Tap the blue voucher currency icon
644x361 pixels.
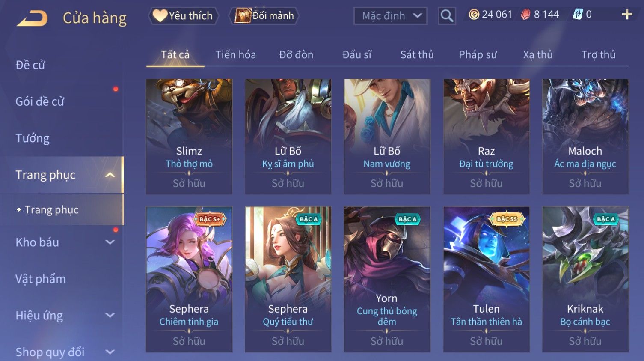(578, 15)
